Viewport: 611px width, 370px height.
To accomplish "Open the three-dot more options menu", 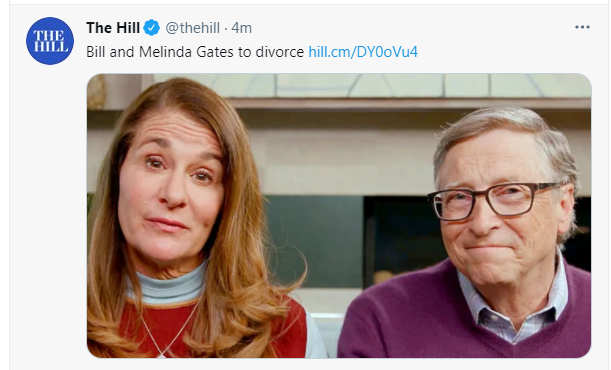I will pyautogui.click(x=582, y=27).
